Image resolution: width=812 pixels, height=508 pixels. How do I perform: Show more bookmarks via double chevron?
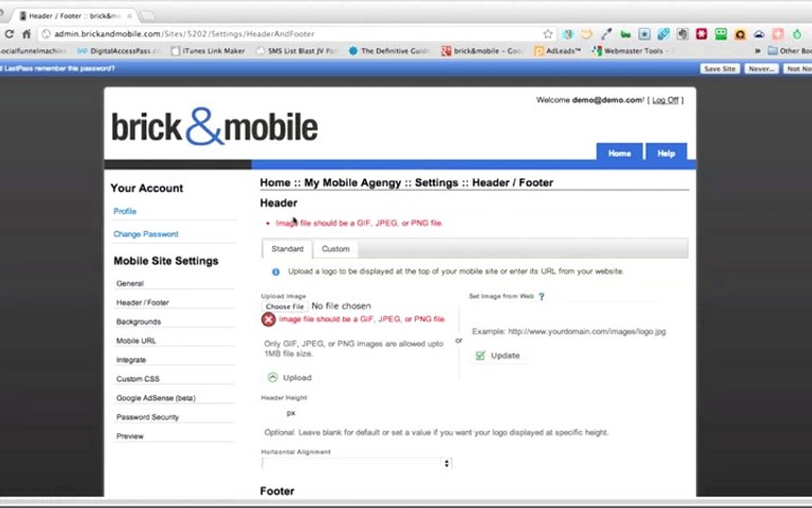pos(758,51)
